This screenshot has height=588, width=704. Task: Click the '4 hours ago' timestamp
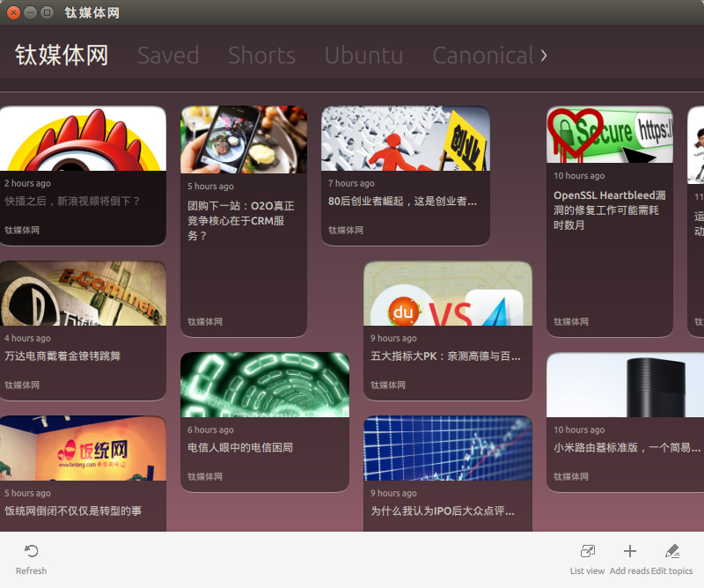click(x=27, y=338)
